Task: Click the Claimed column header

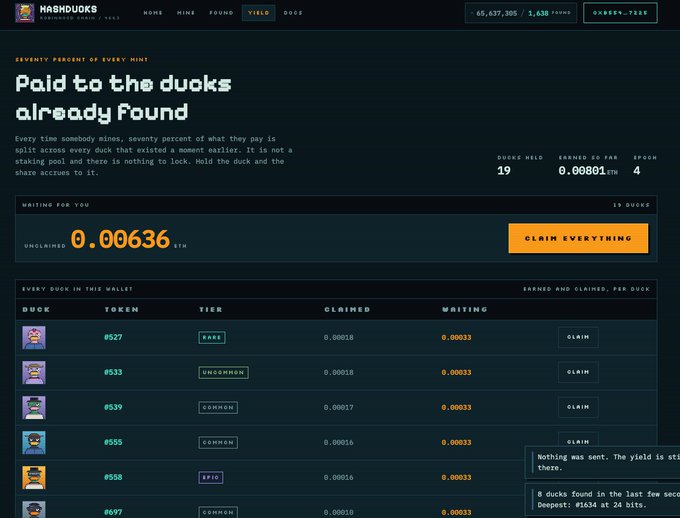Action: 347,309
